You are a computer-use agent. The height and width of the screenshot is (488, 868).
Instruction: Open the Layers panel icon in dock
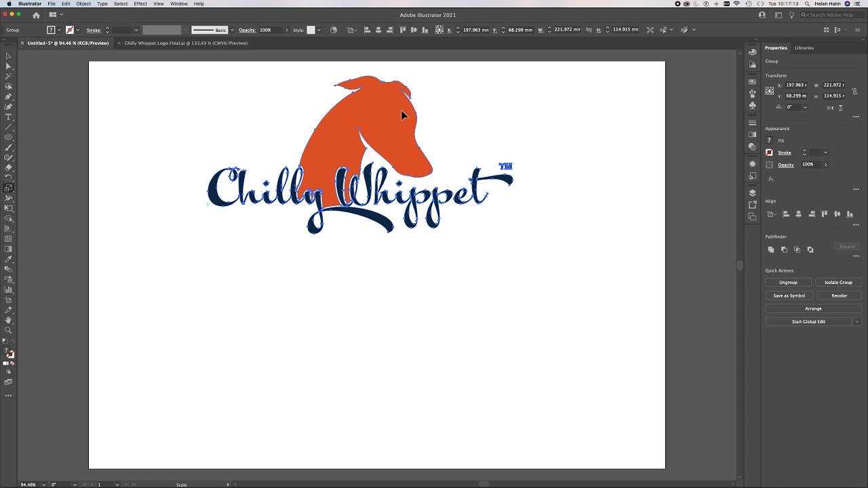752,192
